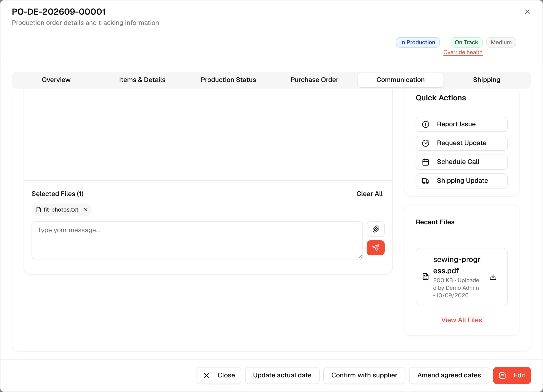This screenshot has height=392, width=543.
Task: Switch to the Items & Details tab
Action: pos(142,80)
